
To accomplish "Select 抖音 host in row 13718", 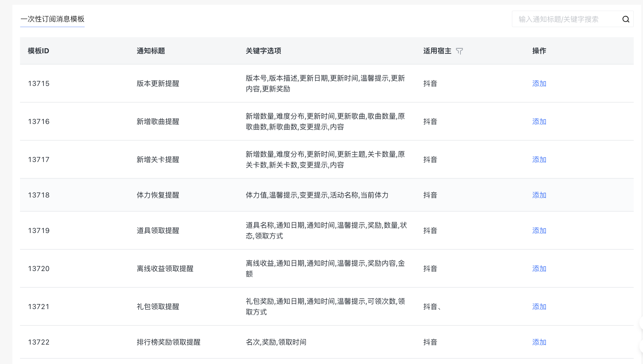I will click(430, 195).
